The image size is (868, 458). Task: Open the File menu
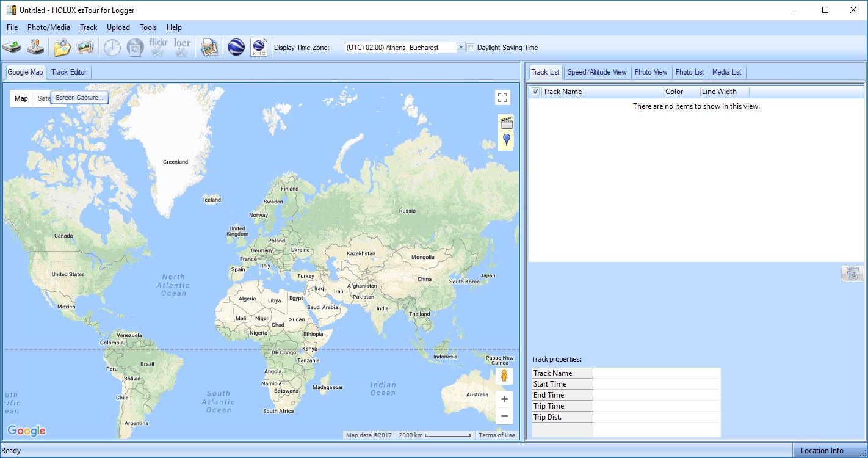click(x=12, y=27)
